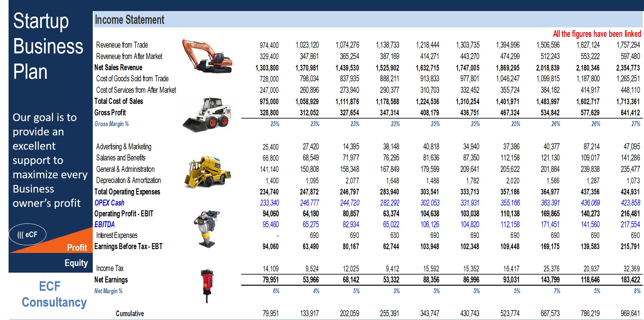
Task: Click the gross profit cell 328,800
Action: click(x=269, y=113)
